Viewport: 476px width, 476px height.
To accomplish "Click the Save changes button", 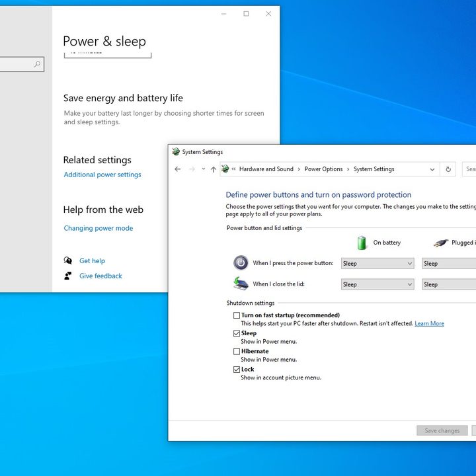I will pyautogui.click(x=442, y=430).
